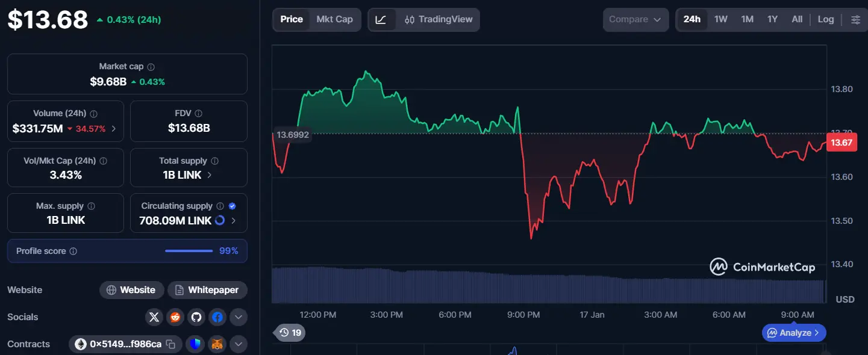Select the X (Twitter) social icon
The image size is (868, 355).
tap(154, 317)
